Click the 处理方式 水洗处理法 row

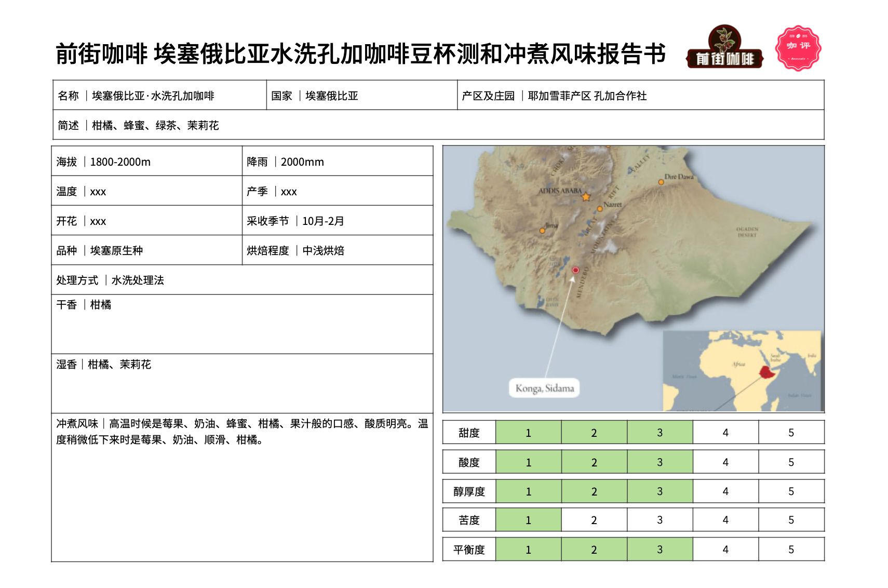[x=242, y=280]
